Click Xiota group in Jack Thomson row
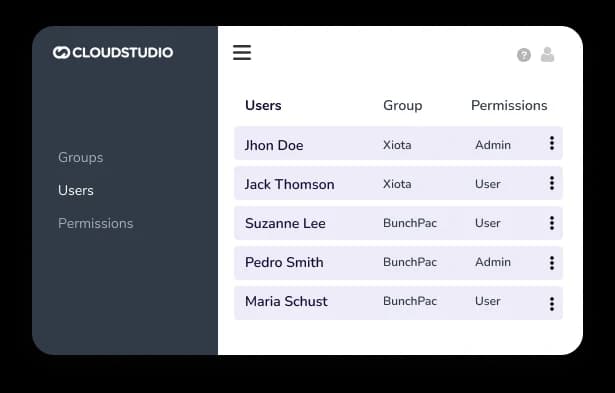 coord(397,184)
